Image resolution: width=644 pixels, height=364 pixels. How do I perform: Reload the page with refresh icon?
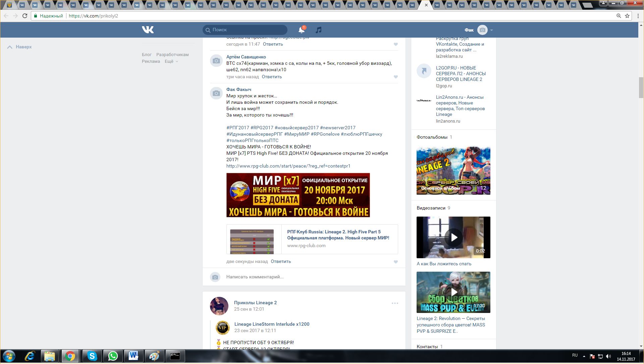click(x=25, y=16)
